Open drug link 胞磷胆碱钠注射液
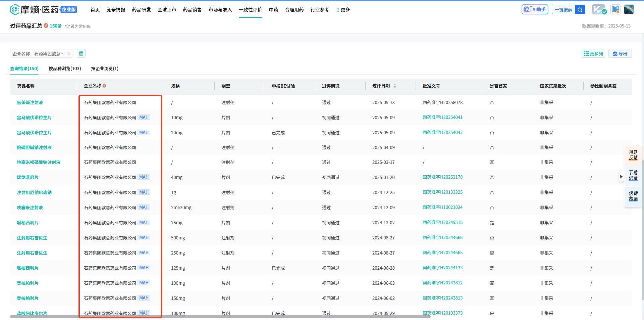 [x=35, y=148]
